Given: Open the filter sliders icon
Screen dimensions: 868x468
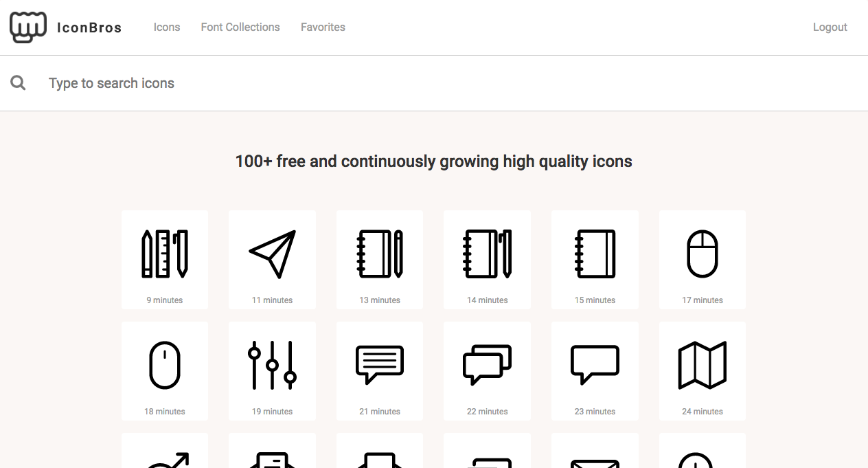Looking at the screenshot, I should (x=272, y=364).
